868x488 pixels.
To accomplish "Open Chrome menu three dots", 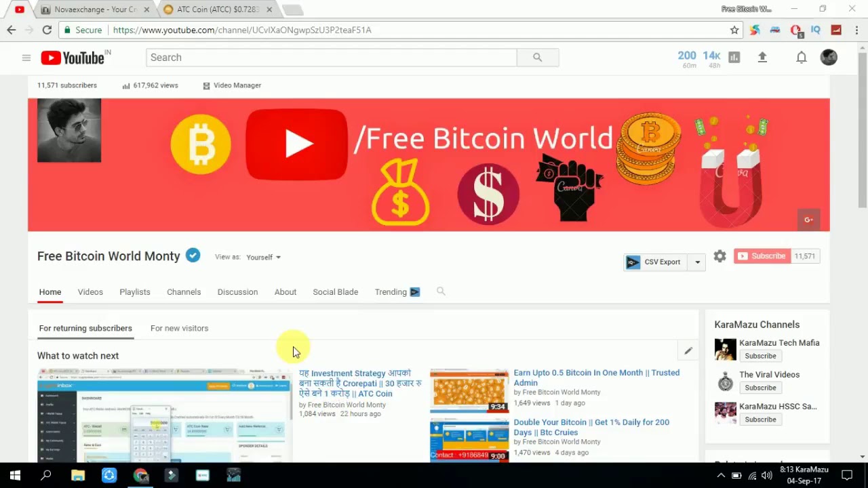I will coord(857,30).
